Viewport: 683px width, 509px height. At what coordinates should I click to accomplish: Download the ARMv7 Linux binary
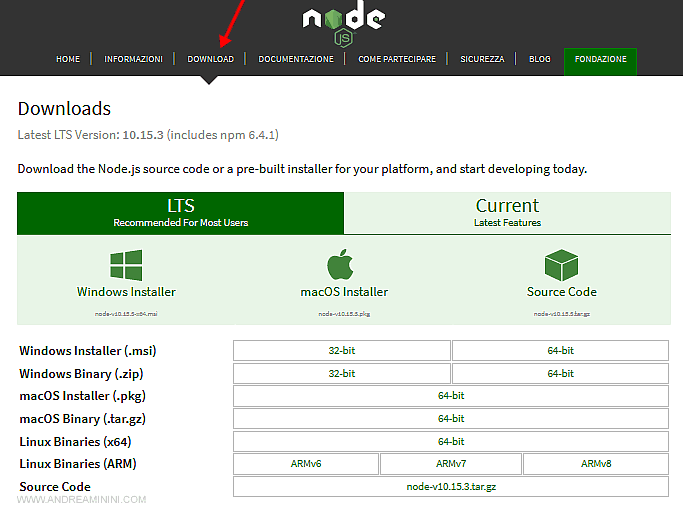pyautogui.click(x=451, y=464)
